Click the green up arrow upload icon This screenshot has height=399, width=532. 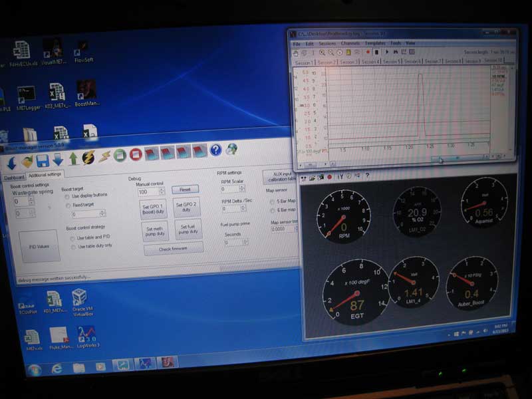coord(73,159)
